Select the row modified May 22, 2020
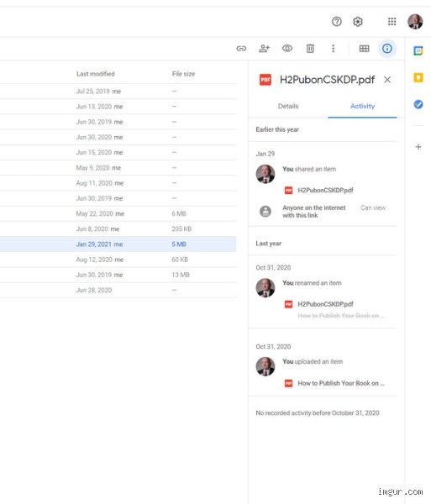The image size is (431, 504). 118,213
